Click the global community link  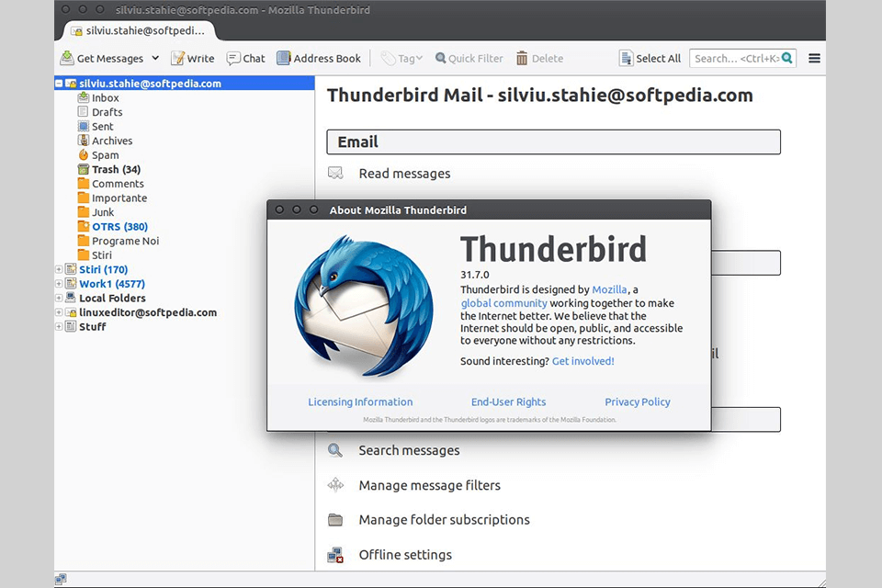coord(503,302)
